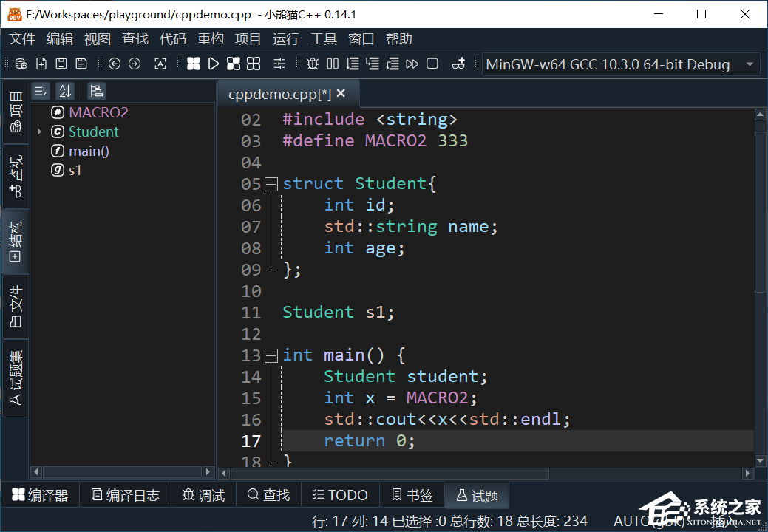Compile the program with the filled blocks icon
768x532 pixels.
(x=194, y=64)
